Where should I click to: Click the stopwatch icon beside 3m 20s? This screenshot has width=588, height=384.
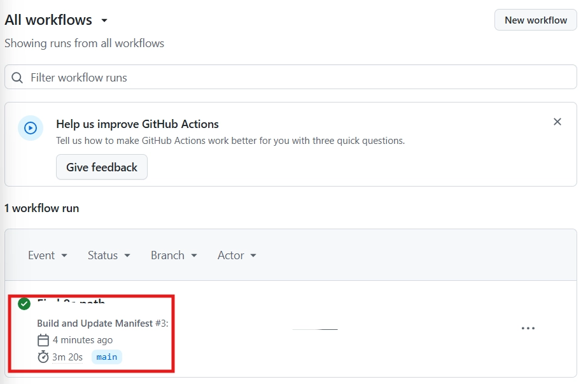point(43,357)
